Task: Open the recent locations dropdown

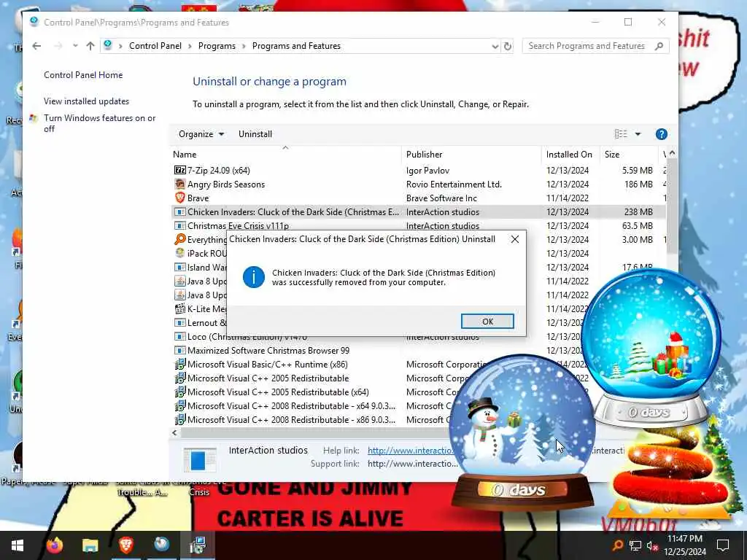Action: coord(75,46)
